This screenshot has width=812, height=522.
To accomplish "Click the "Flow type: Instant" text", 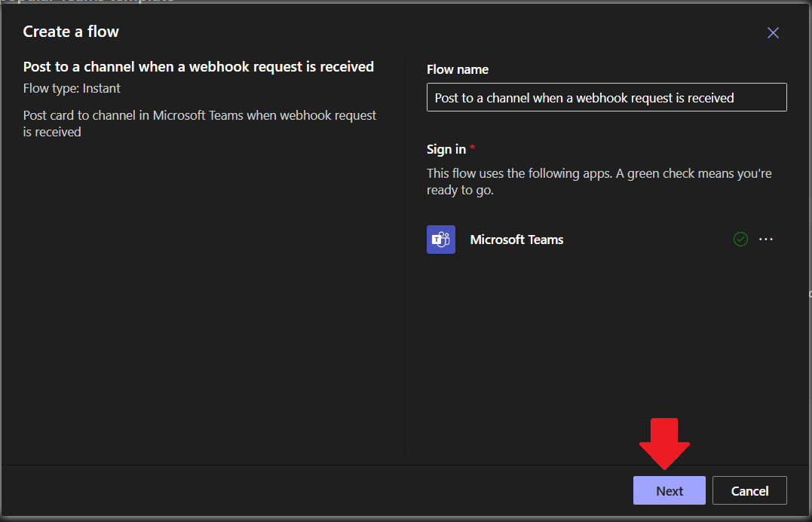I will [72, 88].
